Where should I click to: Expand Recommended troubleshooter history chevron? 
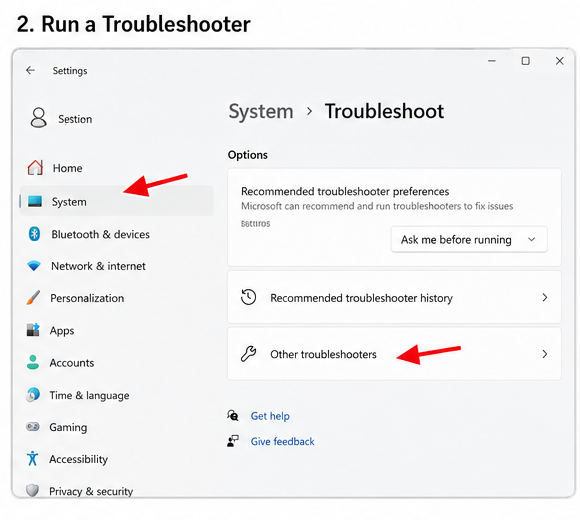544,297
